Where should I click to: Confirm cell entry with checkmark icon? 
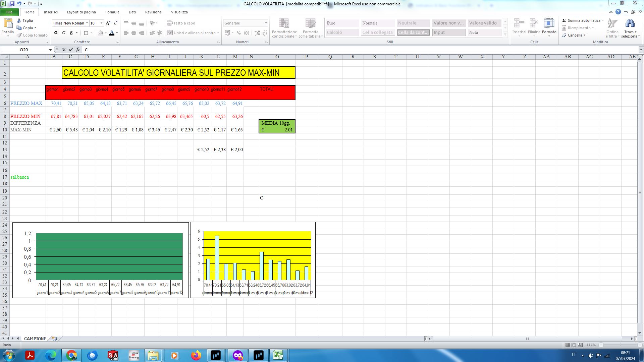tap(71, 50)
